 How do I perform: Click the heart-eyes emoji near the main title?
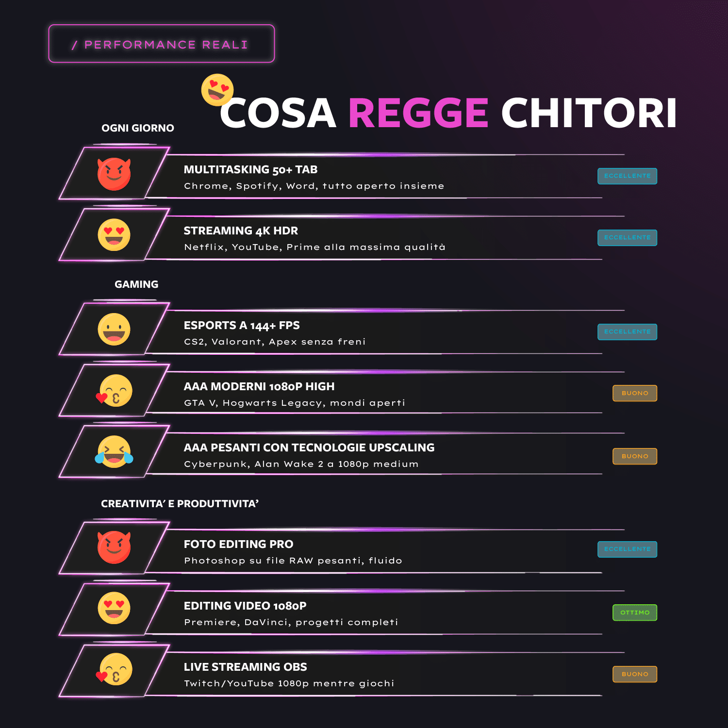coord(217,90)
